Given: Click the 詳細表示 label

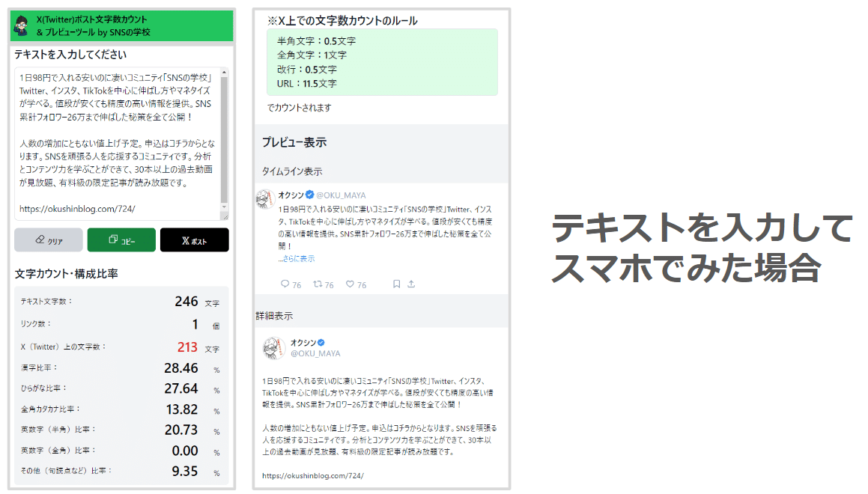Looking at the screenshot, I should pos(274,316).
